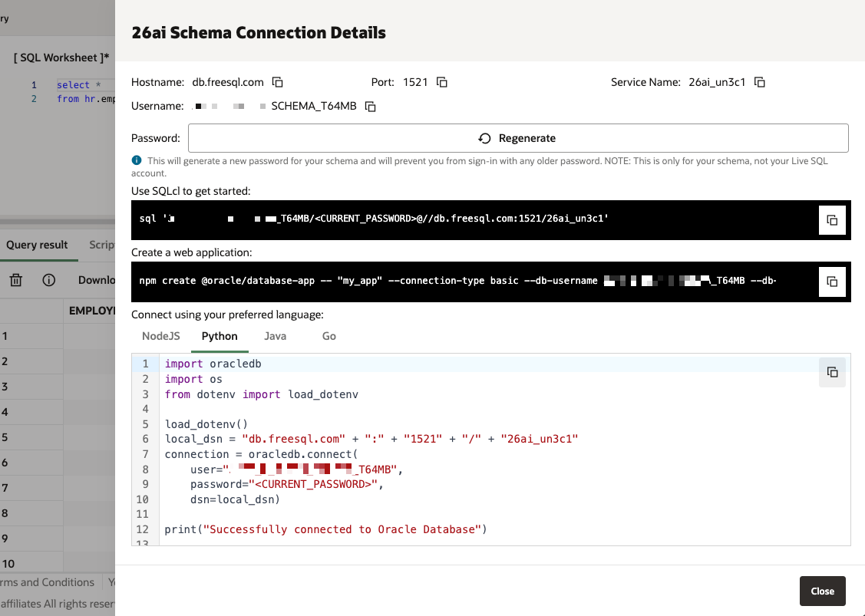Image resolution: width=865 pixels, height=616 pixels.
Task: Copy the schema username value
Action: click(x=371, y=107)
